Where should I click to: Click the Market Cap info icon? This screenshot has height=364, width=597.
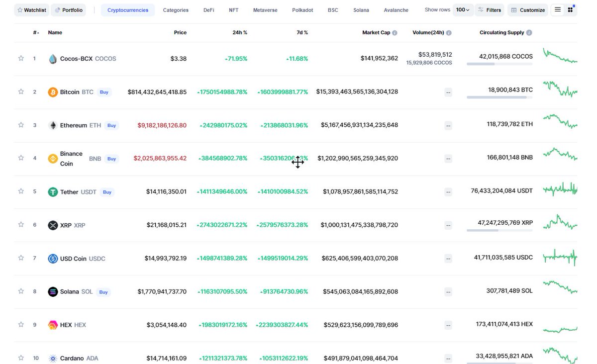(x=395, y=33)
